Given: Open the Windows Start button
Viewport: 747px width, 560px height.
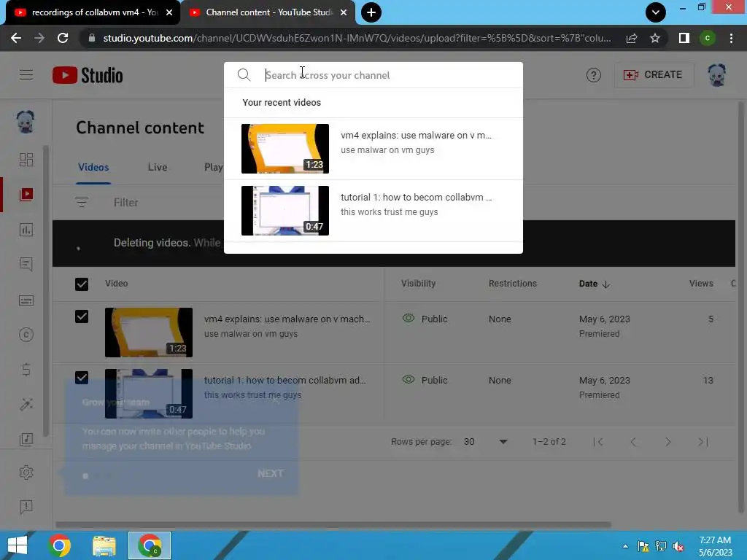Looking at the screenshot, I should [18, 545].
